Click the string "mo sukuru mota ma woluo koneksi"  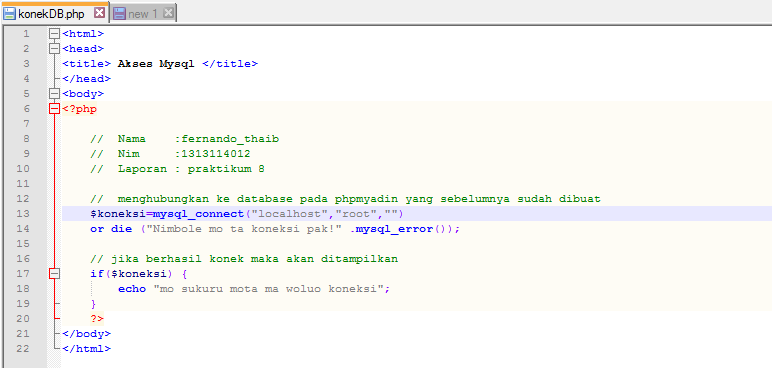(x=268, y=289)
